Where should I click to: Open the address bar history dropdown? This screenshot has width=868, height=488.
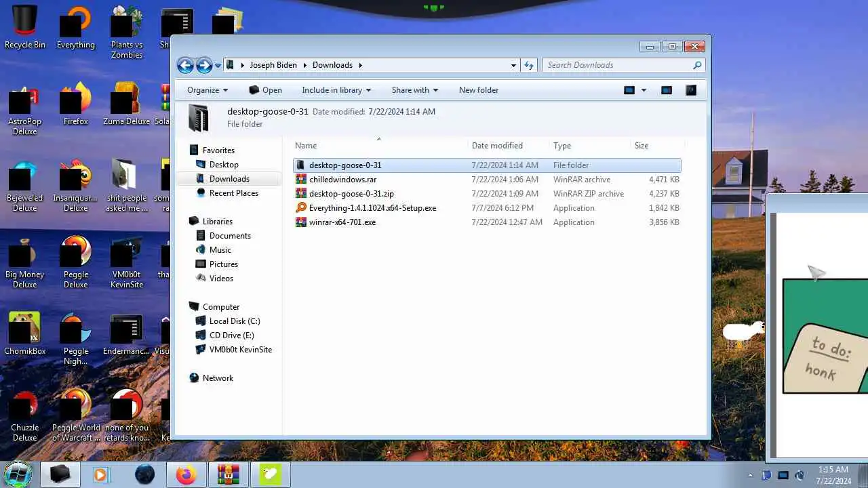(513, 66)
